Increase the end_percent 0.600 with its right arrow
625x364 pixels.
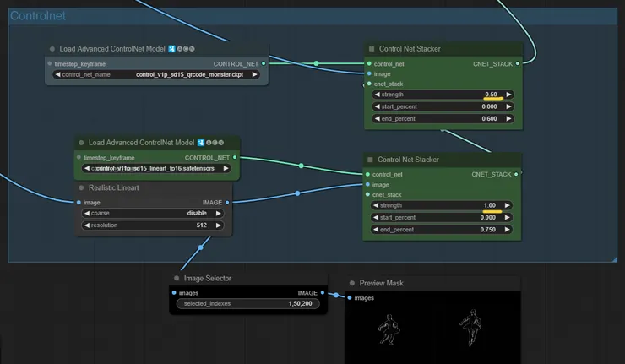(508, 119)
